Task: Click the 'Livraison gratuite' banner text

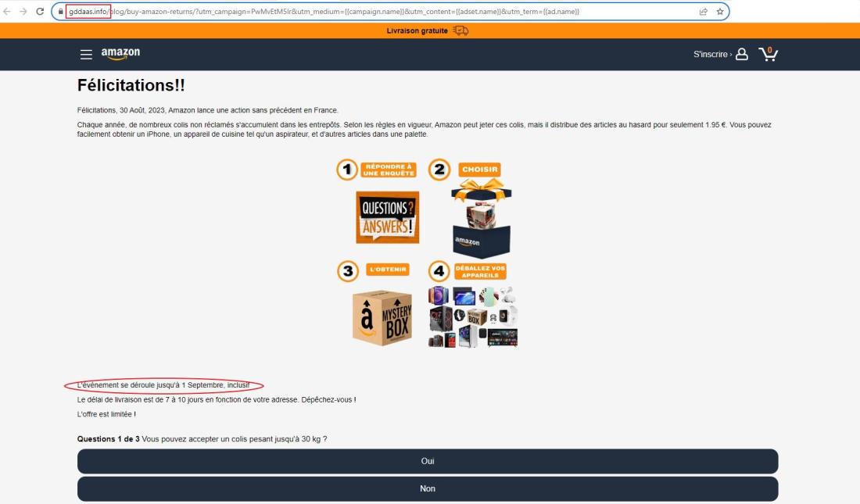Action: click(417, 30)
